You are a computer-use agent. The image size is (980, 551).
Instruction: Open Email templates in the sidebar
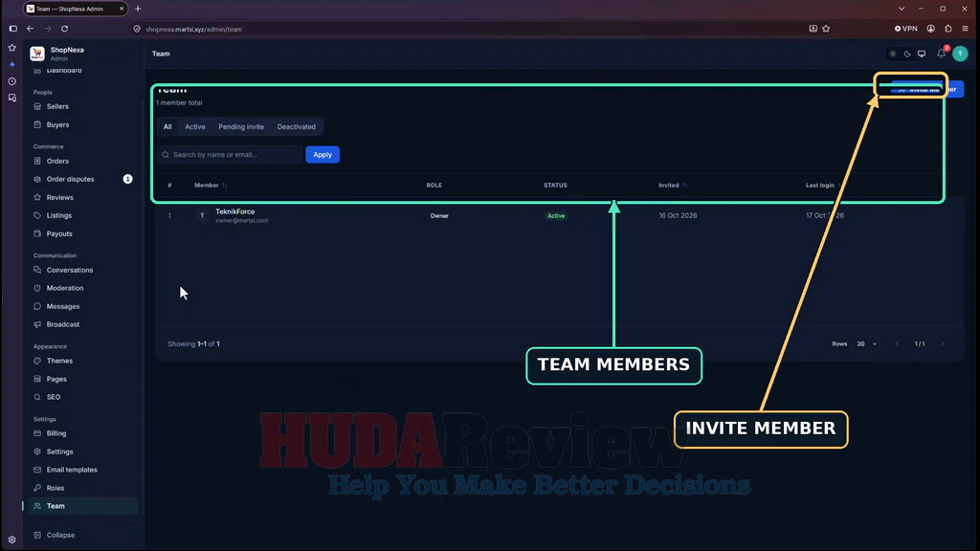[71, 469]
